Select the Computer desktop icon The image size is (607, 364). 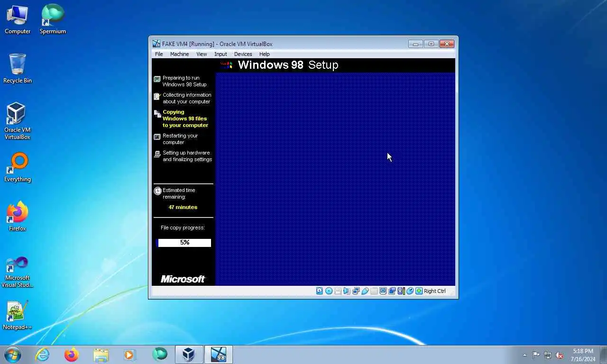click(18, 20)
